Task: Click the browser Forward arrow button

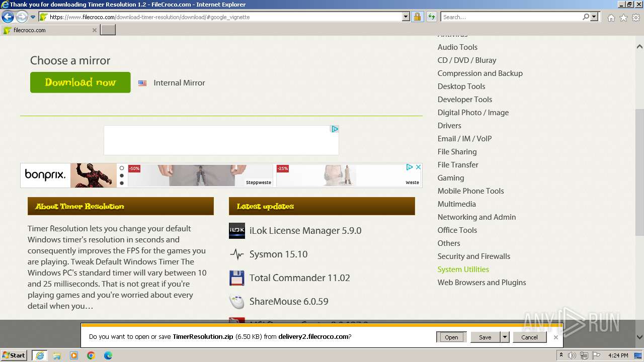Action: (x=22, y=17)
